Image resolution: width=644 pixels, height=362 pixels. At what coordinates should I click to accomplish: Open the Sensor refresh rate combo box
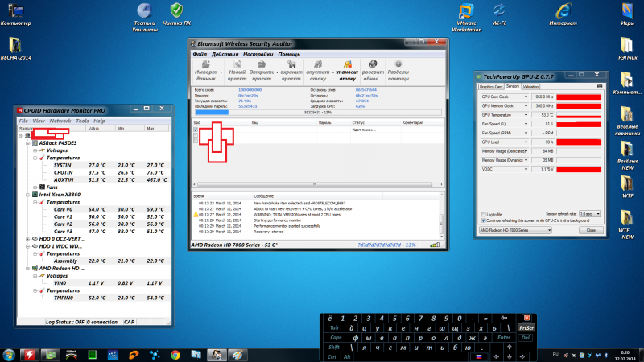(590, 214)
